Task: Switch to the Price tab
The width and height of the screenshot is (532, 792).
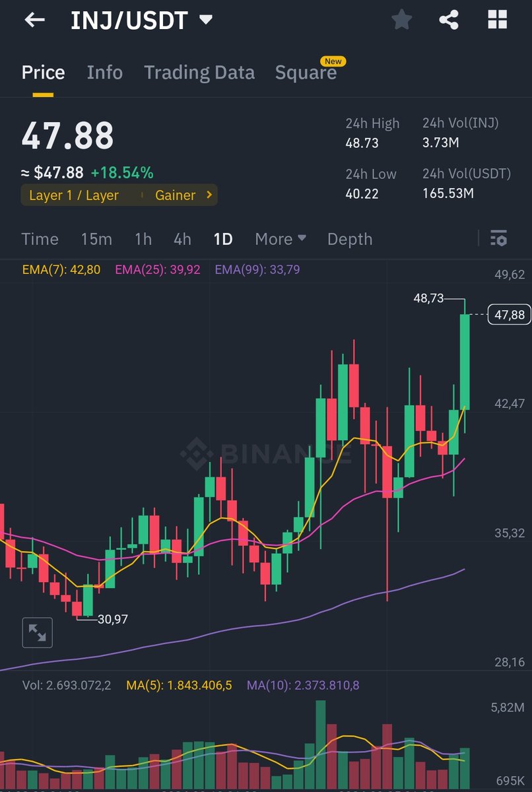Action: pos(43,72)
